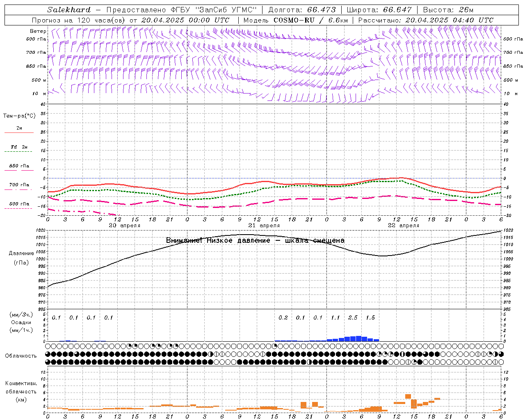The height and width of the screenshot is (420, 525).
Task: Click the "2.5" three-hour precipitation value
Action: pos(353,318)
